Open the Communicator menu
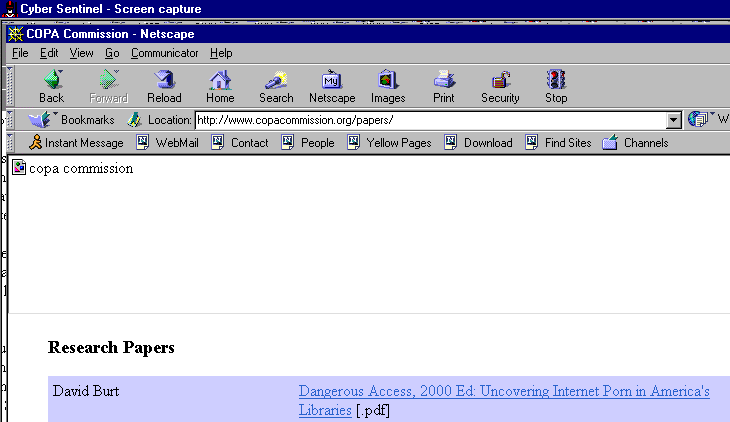This screenshot has width=730, height=422. tap(164, 53)
